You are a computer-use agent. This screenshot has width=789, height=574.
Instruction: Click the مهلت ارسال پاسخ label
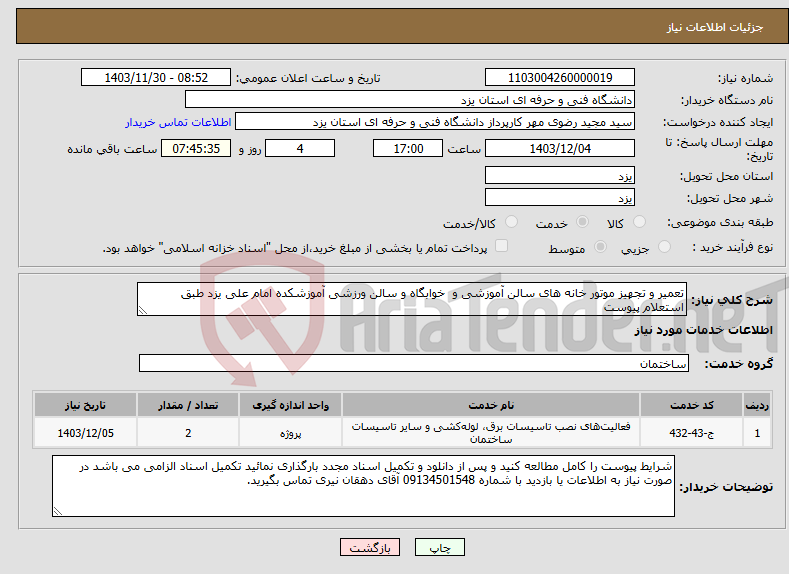pos(719,149)
